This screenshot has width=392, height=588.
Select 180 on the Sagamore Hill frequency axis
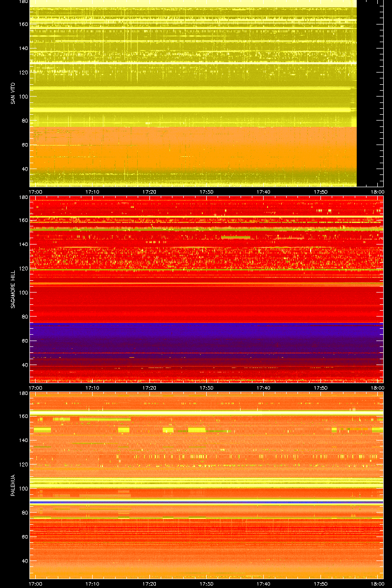(x=23, y=197)
